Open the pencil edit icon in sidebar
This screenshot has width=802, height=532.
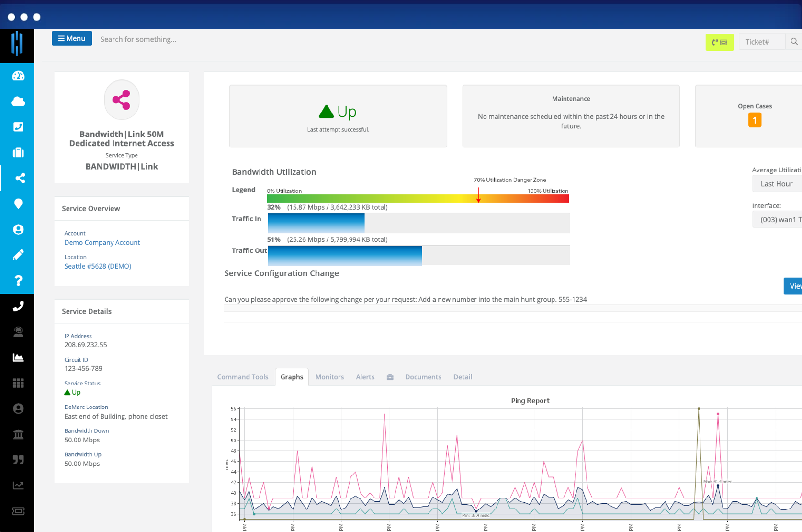tap(18, 254)
